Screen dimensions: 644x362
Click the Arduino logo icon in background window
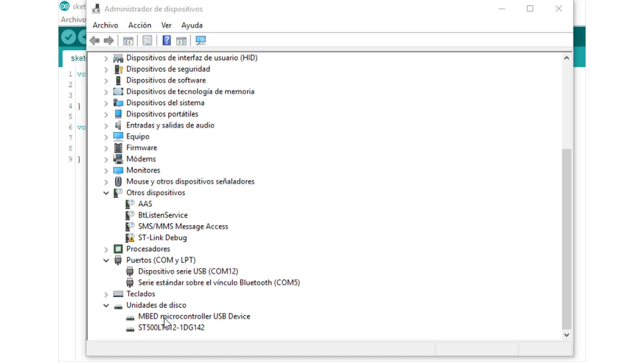click(x=64, y=6)
